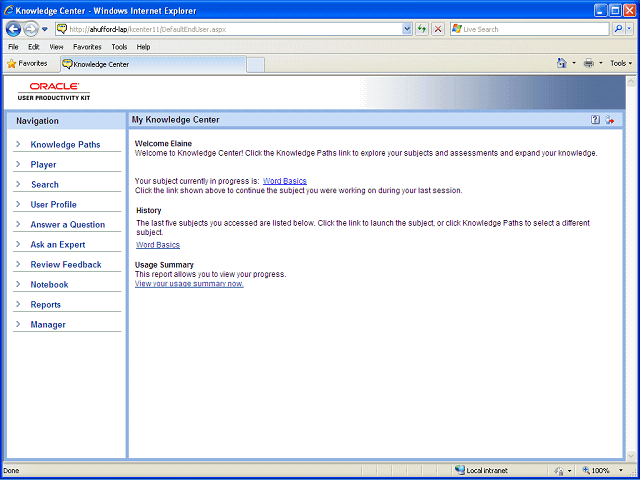Click the Live Search input box
640x480 pixels.
coord(529,29)
